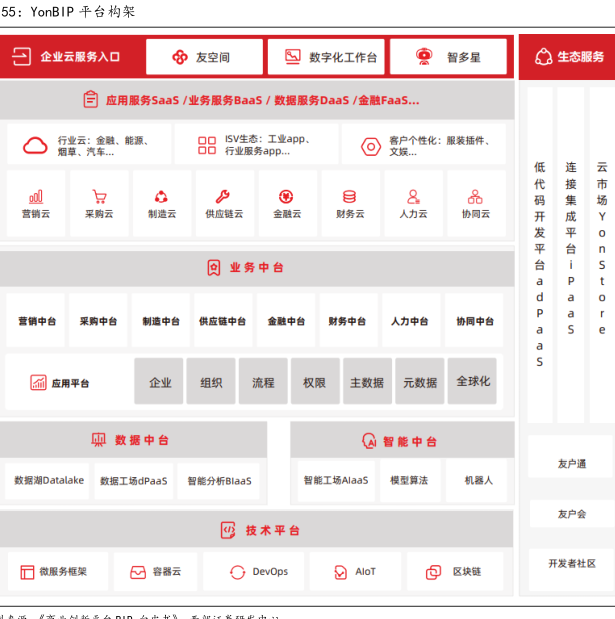Click the 主数据 gray box
This screenshot has height=619, width=615.
[x=368, y=381]
